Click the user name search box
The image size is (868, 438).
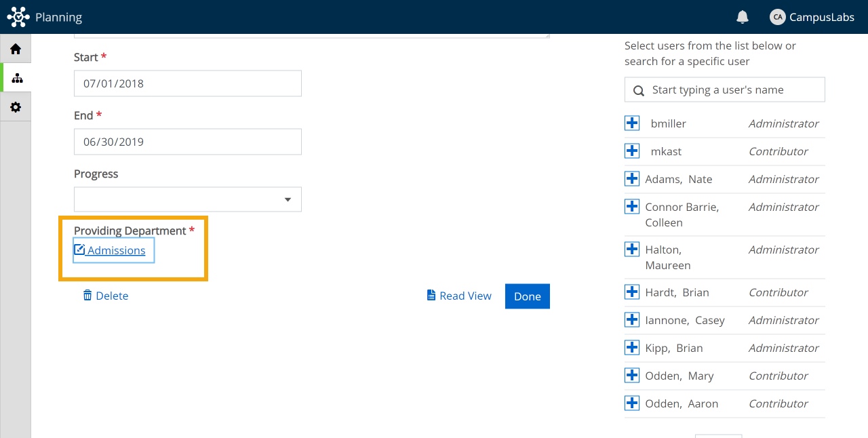[725, 89]
